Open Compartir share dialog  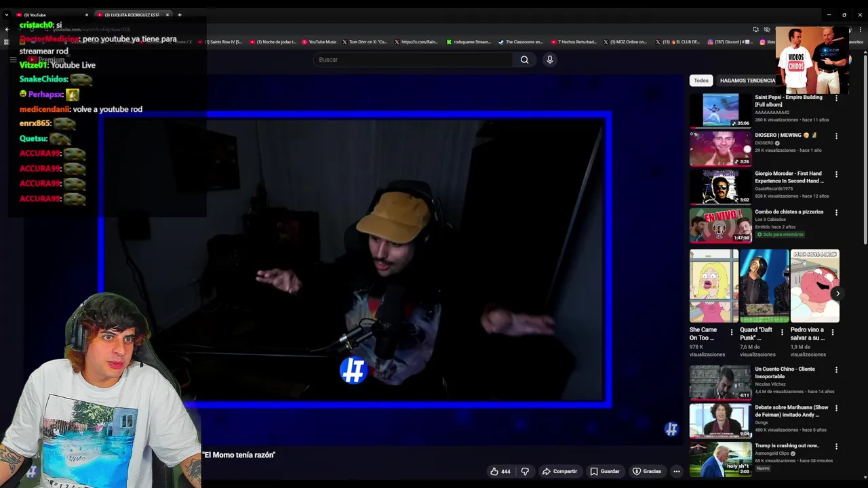[x=559, y=471]
